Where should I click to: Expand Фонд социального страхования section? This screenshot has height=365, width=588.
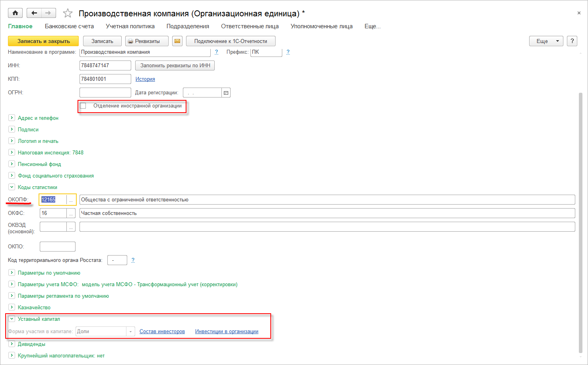[x=12, y=176]
